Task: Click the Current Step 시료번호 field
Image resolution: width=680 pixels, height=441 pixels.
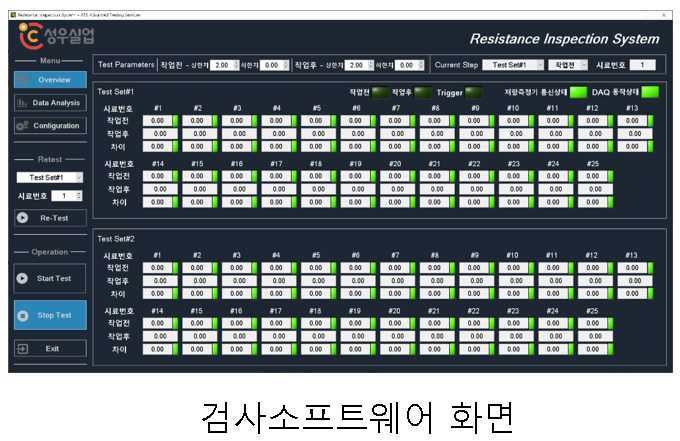Action: pyautogui.click(x=642, y=65)
